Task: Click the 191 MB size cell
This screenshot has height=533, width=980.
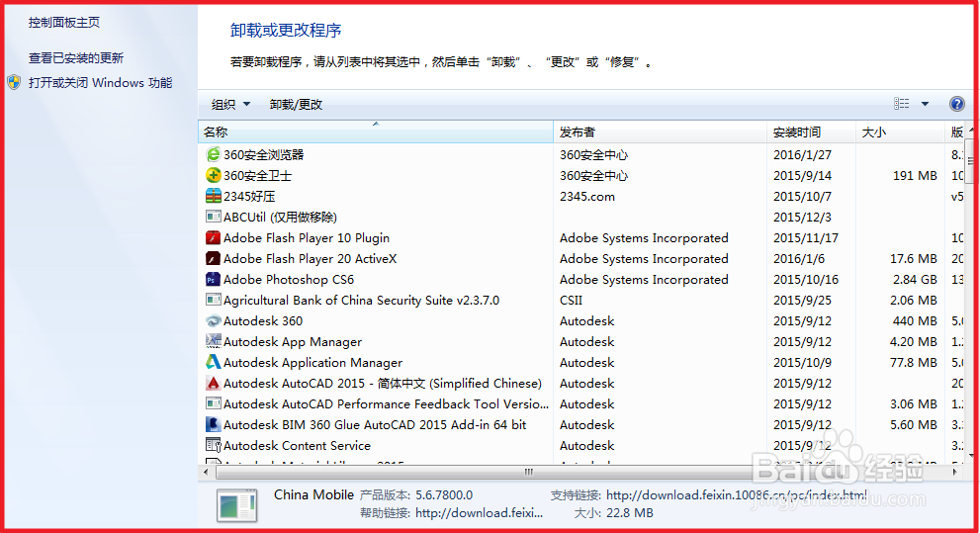Action: [x=915, y=176]
